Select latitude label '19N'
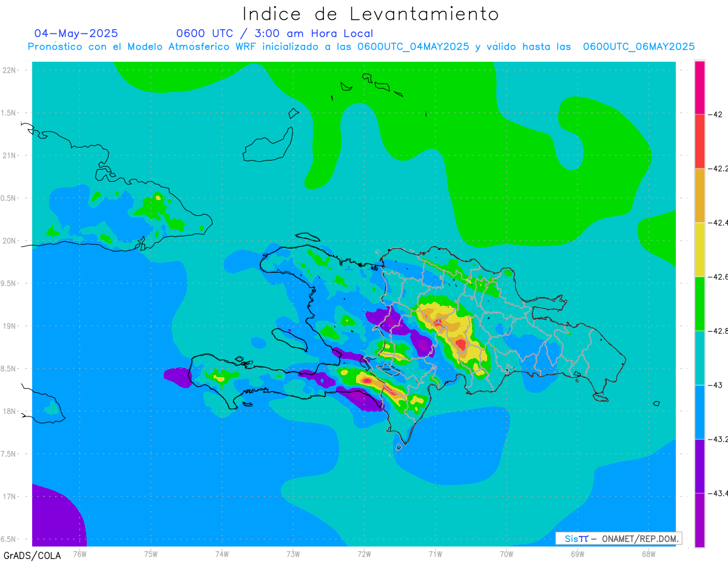Screen dimensions: 728x562 (x=10, y=326)
